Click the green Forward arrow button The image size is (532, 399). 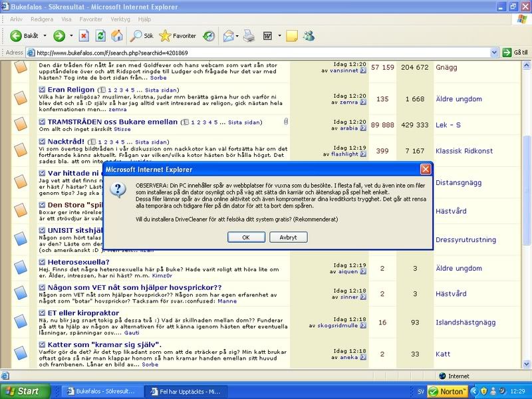click(59, 36)
